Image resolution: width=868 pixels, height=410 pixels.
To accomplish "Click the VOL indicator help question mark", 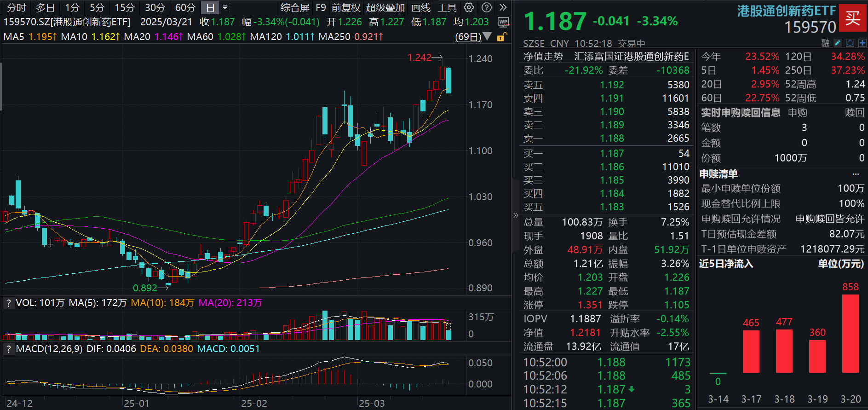I will click(x=8, y=303).
